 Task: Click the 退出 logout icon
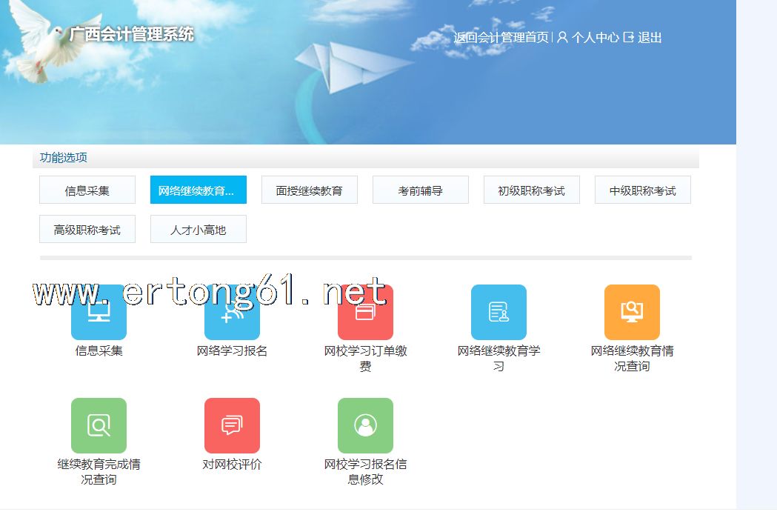click(629, 37)
